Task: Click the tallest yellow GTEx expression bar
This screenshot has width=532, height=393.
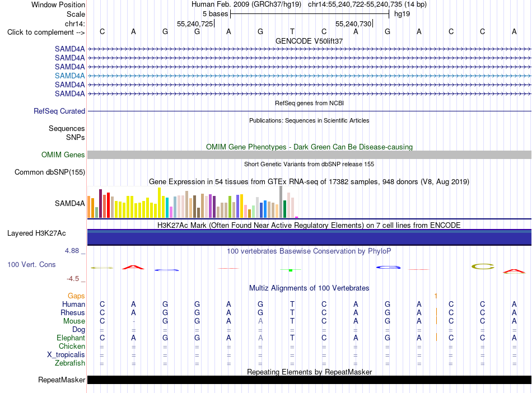Action: point(159,203)
